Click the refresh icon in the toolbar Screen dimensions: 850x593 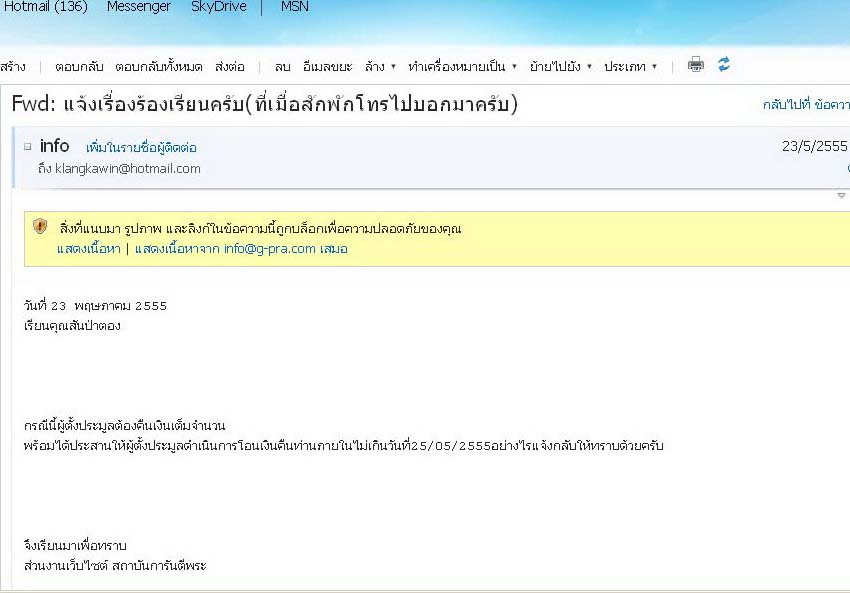click(x=724, y=64)
